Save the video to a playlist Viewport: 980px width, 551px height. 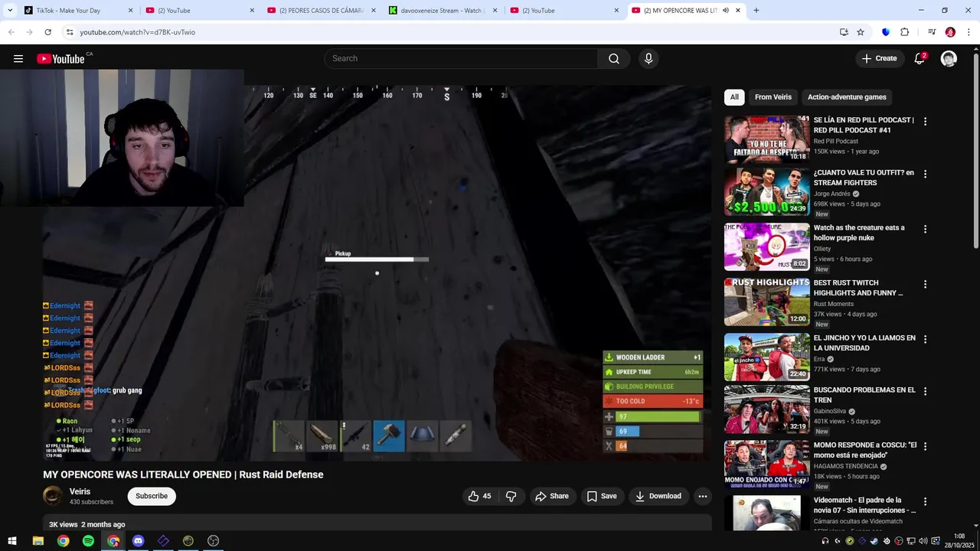602,496
